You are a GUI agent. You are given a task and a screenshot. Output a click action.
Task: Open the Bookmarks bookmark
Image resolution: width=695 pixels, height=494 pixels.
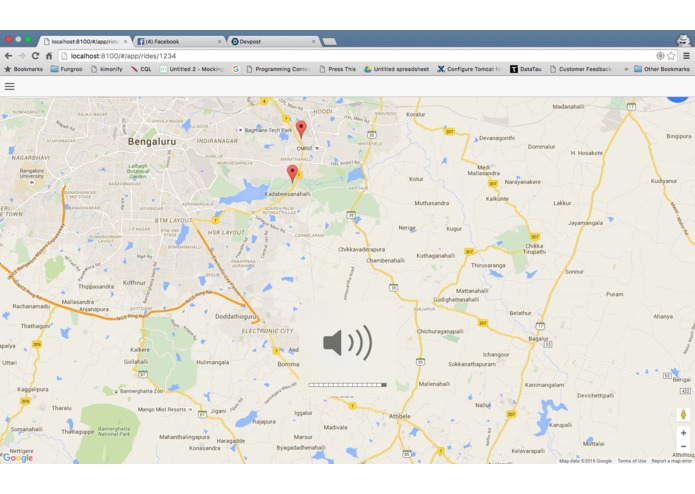tap(24, 69)
